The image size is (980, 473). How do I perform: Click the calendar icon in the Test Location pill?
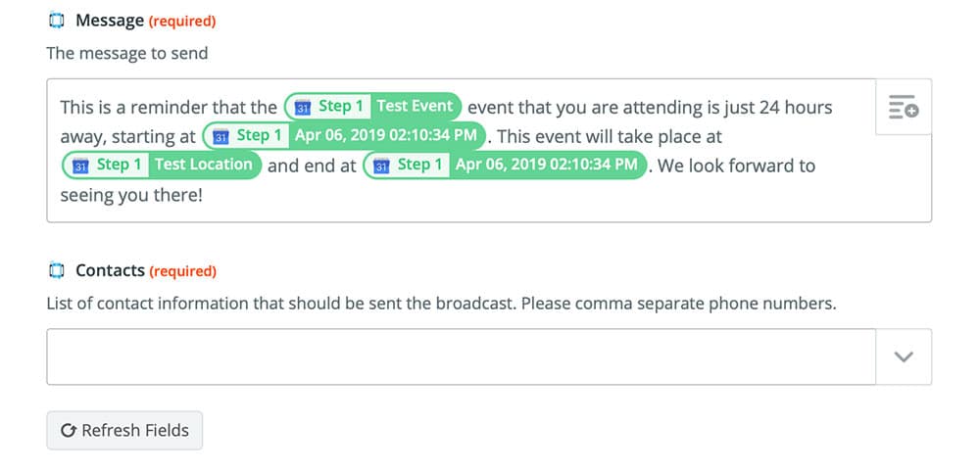(x=80, y=166)
